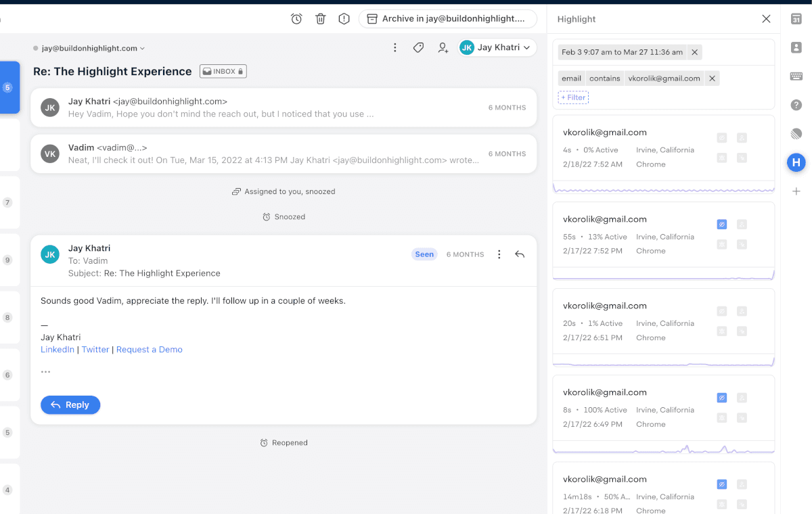Click the keyboard shortcuts icon in sidebar
This screenshot has height=514, width=812.
pyautogui.click(x=796, y=76)
